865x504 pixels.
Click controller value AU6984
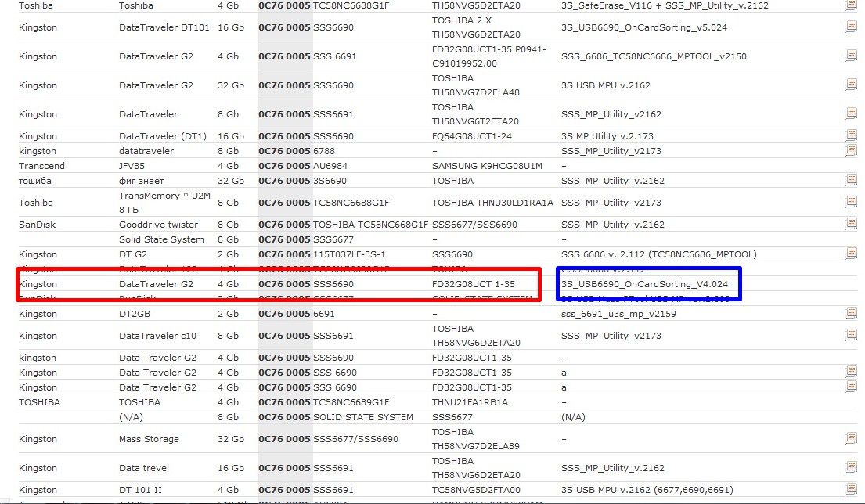(330, 166)
